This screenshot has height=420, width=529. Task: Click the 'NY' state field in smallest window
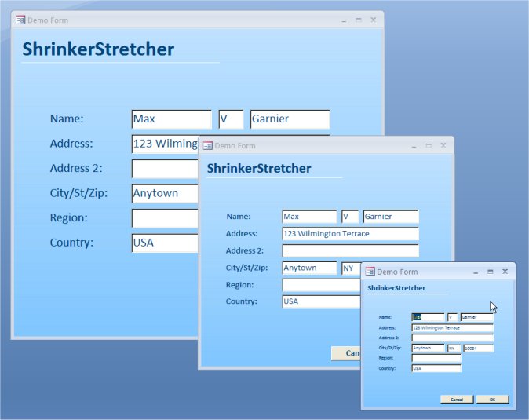[x=454, y=348]
